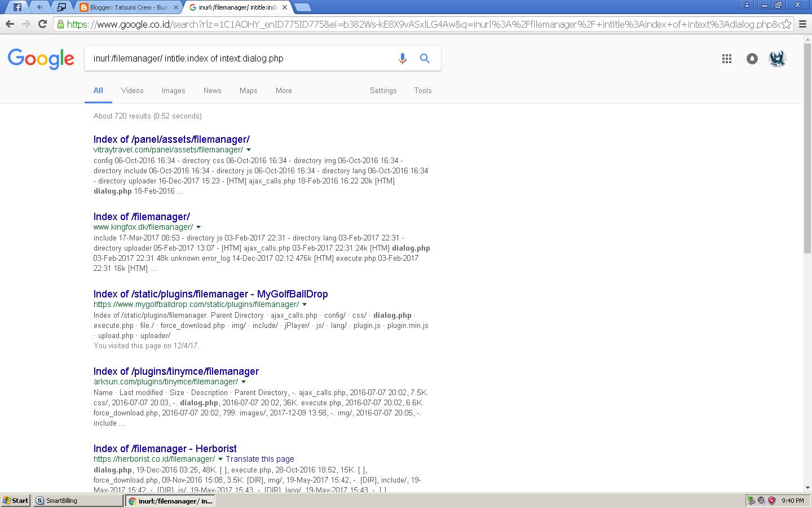
Task: Expand dropdown next to arksun.com URL
Action: point(244,382)
